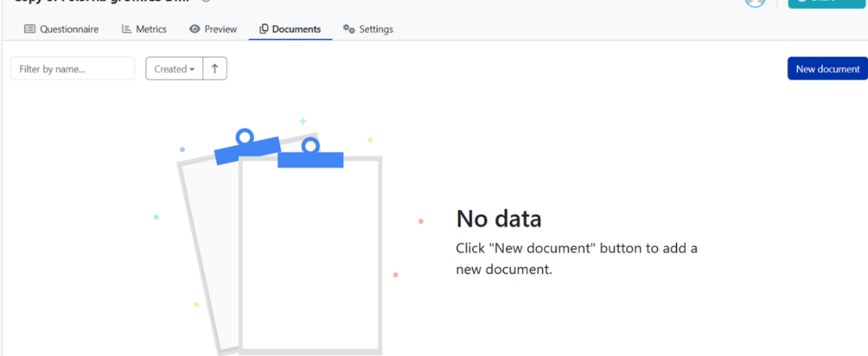Open the Created sort dropdown

point(174,68)
